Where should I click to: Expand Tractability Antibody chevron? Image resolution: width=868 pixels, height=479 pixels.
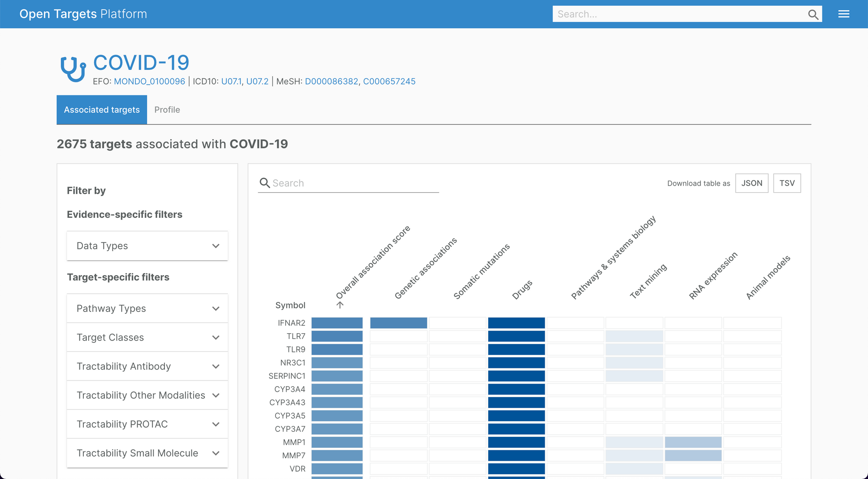pyautogui.click(x=216, y=367)
